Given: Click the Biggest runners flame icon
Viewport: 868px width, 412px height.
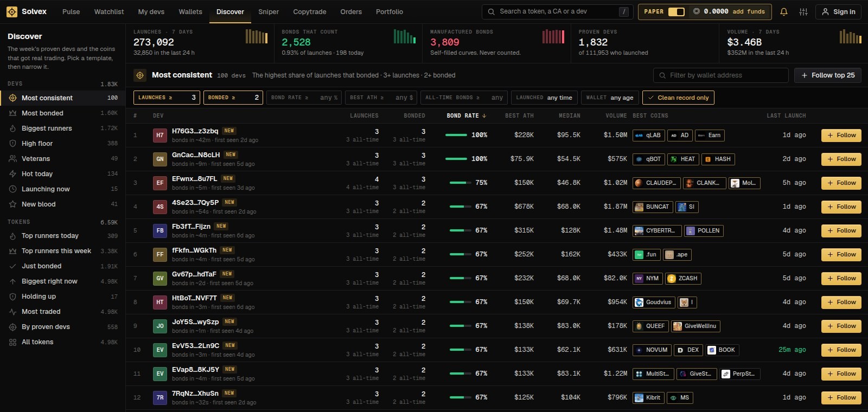Looking at the screenshot, I should tap(12, 128).
